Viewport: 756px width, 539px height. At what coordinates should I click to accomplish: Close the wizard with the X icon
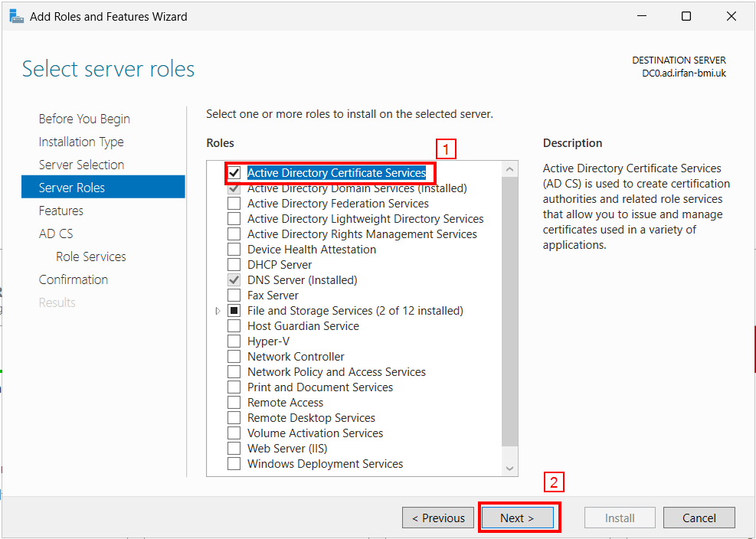point(731,16)
